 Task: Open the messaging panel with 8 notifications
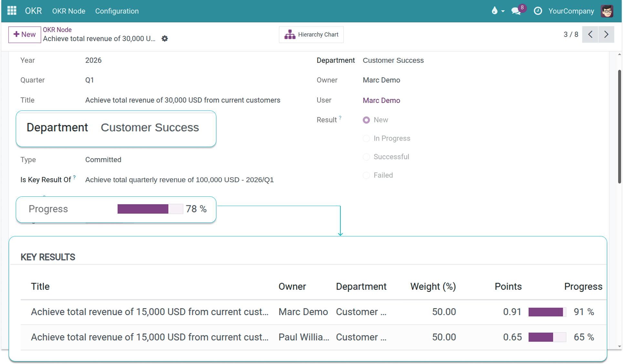click(x=516, y=11)
